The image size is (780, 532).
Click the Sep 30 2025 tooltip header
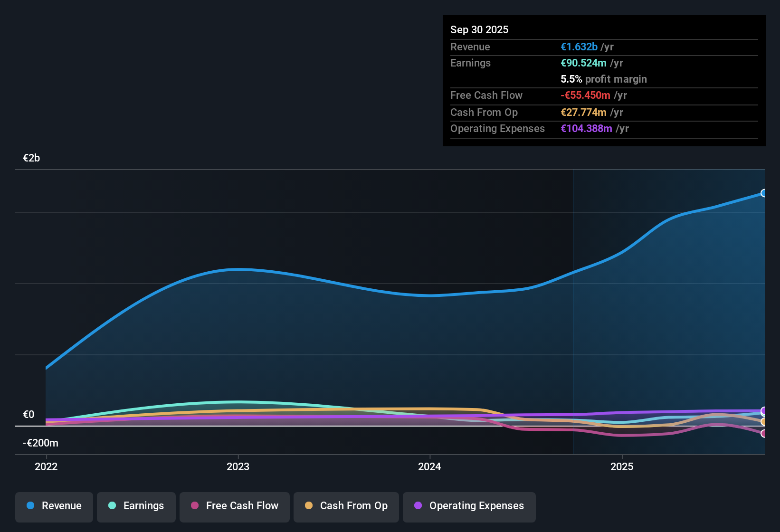point(479,29)
